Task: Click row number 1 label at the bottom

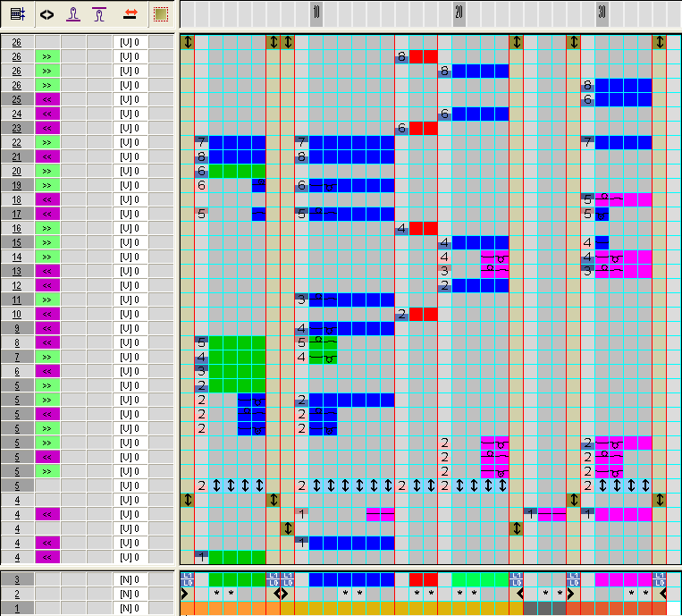Action: (x=17, y=608)
